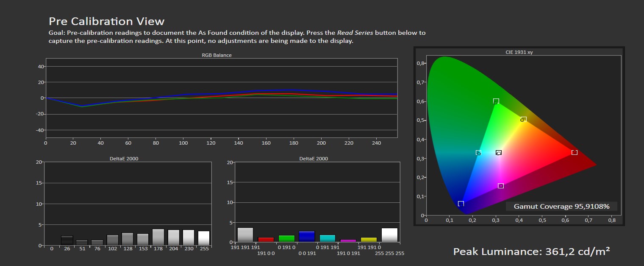Click the RGB Balance chart title
Image resolution: width=644 pixels, height=266 pixels.
coord(217,55)
